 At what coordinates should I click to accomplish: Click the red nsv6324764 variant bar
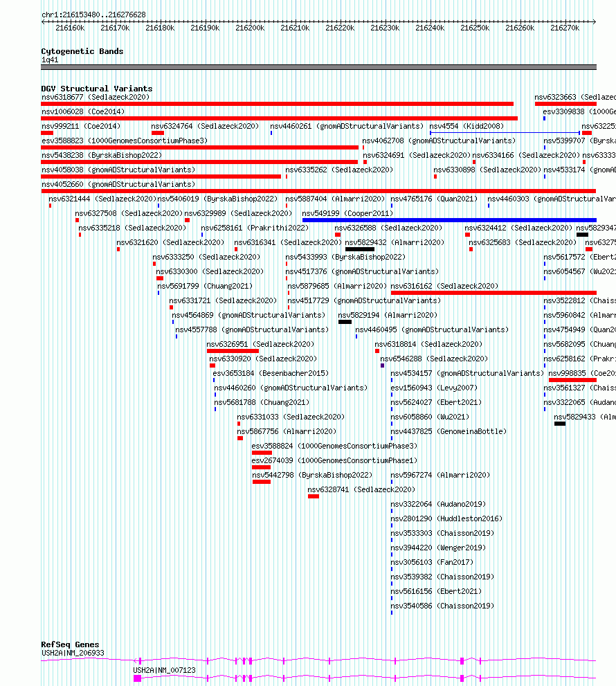158,133
